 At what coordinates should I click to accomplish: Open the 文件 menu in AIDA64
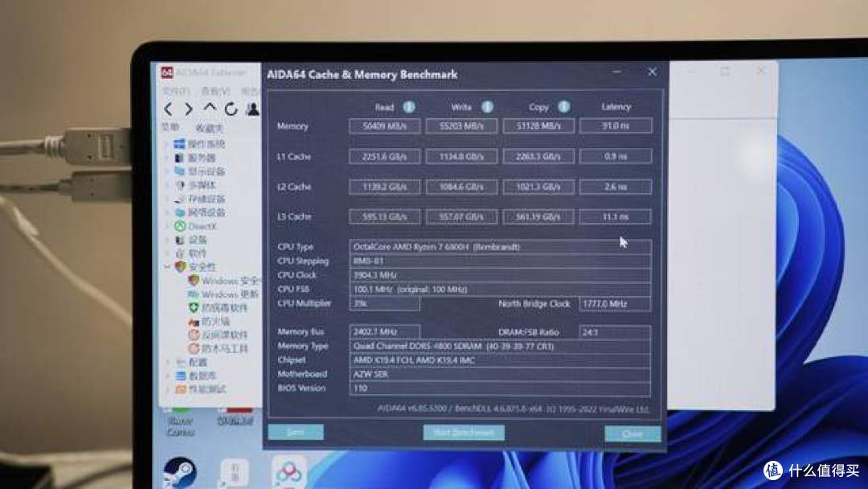(x=175, y=91)
